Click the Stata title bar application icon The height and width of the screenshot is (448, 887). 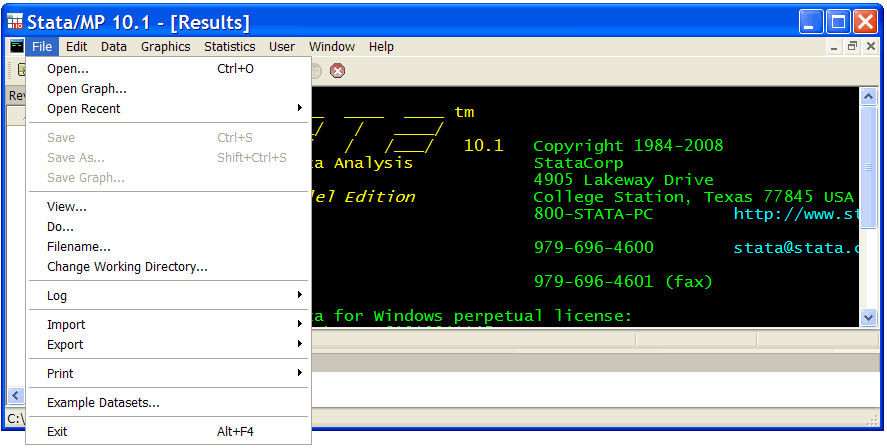pyautogui.click(x=15, y=21)
